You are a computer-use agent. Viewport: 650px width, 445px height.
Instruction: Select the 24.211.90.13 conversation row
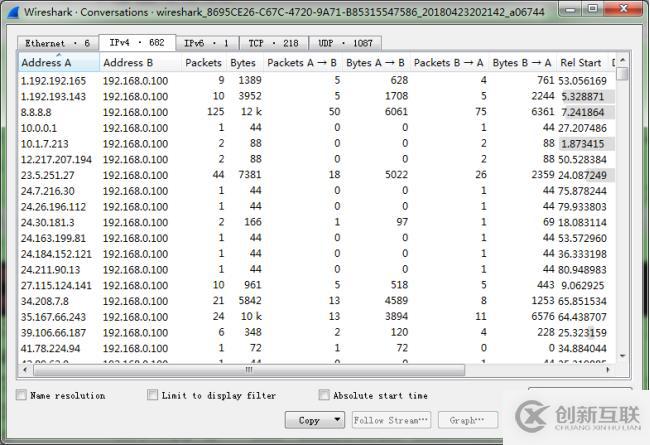pos(317,270)
